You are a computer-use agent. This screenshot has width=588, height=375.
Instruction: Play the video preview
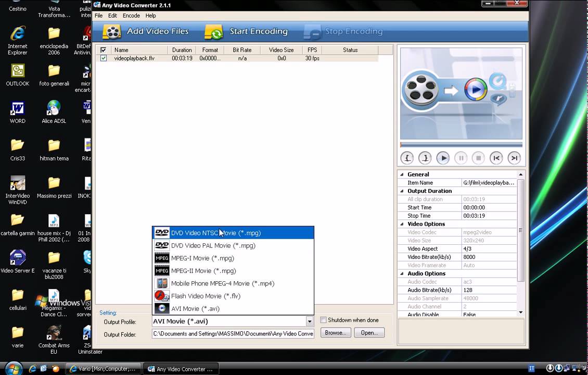click(443, 158)
